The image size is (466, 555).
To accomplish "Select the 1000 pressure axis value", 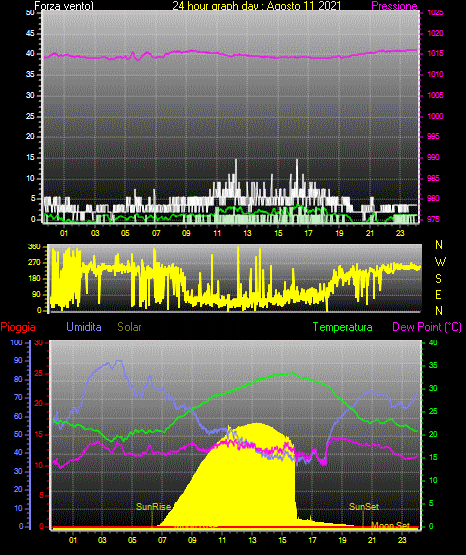I will coord(436,116).
